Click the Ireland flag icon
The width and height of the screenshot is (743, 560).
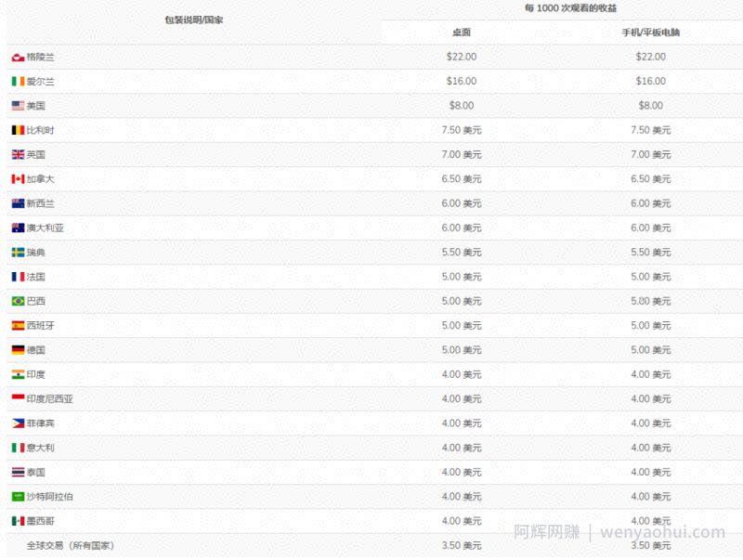pyautogui.click(x=18, y=82)
